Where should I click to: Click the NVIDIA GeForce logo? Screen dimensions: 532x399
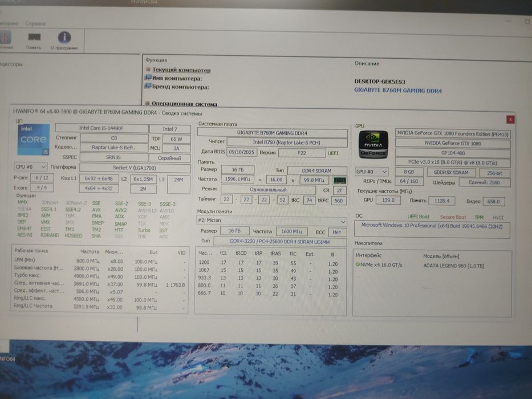[x=373, y=145]
